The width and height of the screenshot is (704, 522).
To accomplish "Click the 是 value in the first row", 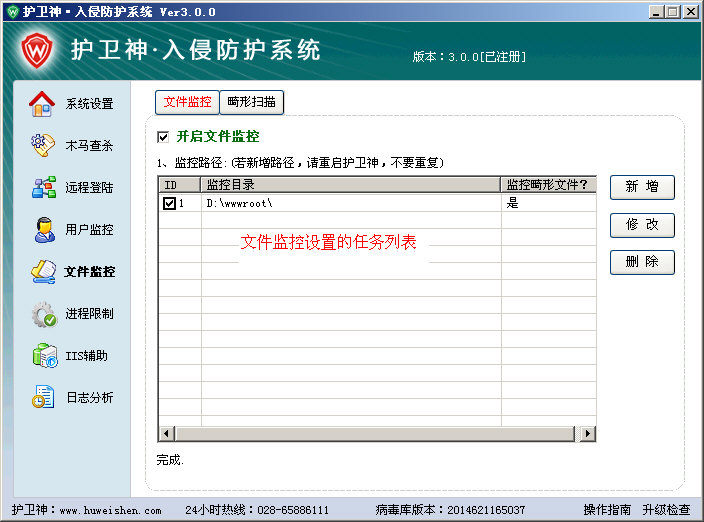I will (512, 203).
